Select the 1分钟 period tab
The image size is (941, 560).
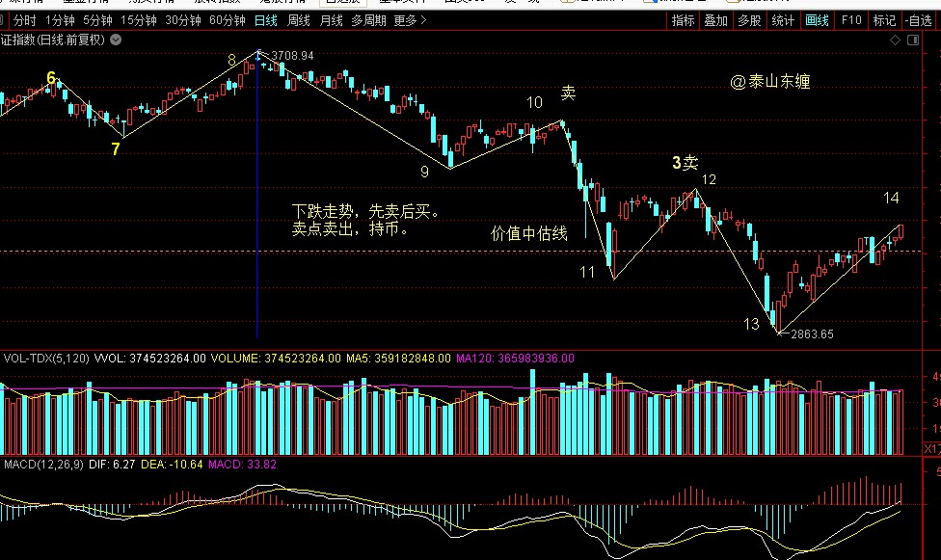coord(60,20)
